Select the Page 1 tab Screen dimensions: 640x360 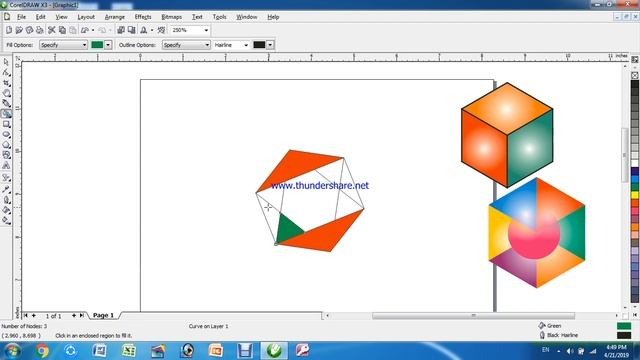point(103,316)
